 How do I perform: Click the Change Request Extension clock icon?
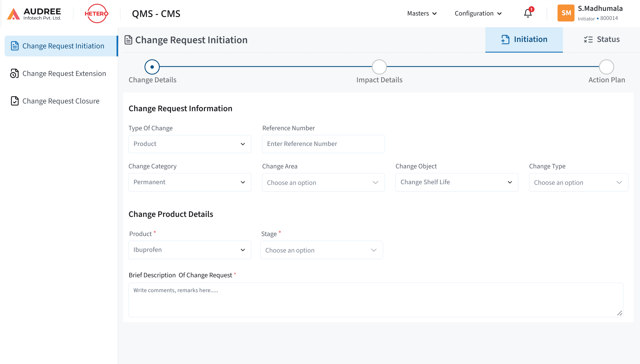(14, 73)
